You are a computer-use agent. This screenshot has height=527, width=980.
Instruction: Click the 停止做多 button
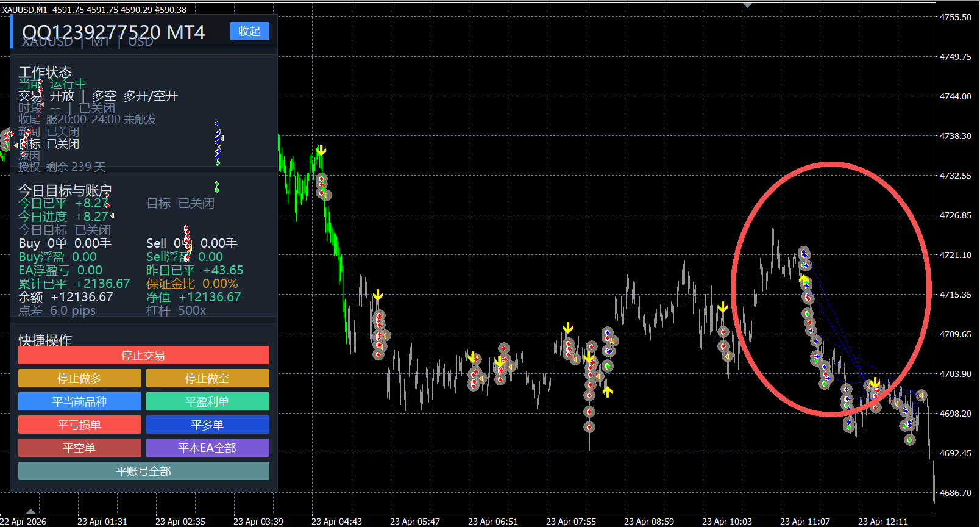click(x=79, y=379)
